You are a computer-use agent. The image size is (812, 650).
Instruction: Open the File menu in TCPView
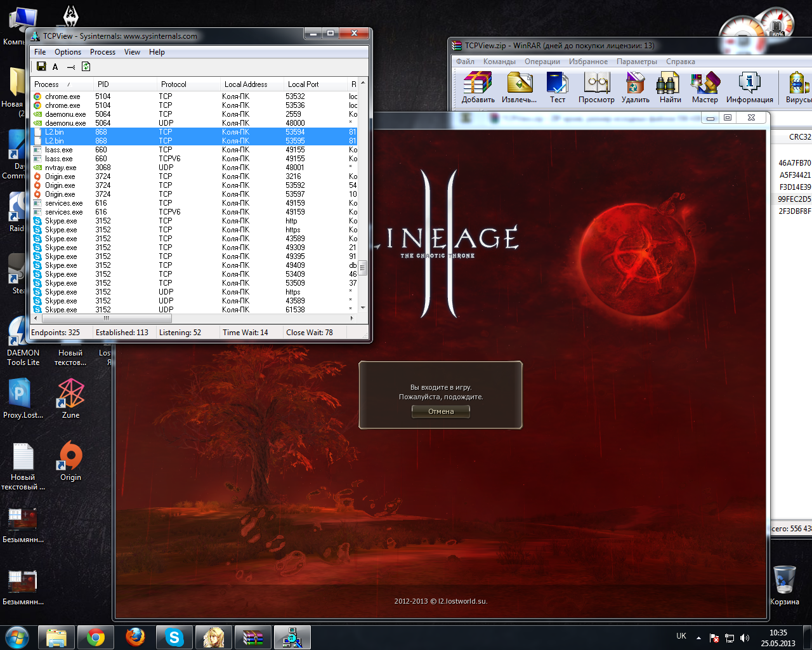pos(40,52)
